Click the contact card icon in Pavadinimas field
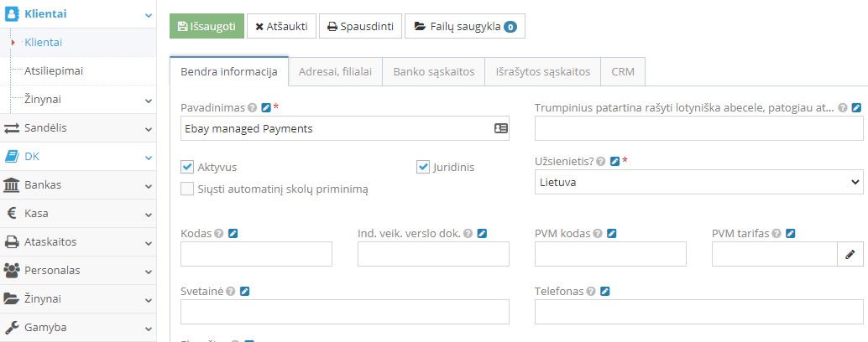Image resolution: width=868 pixels, height=342 pixels. (x=501, y=128)
